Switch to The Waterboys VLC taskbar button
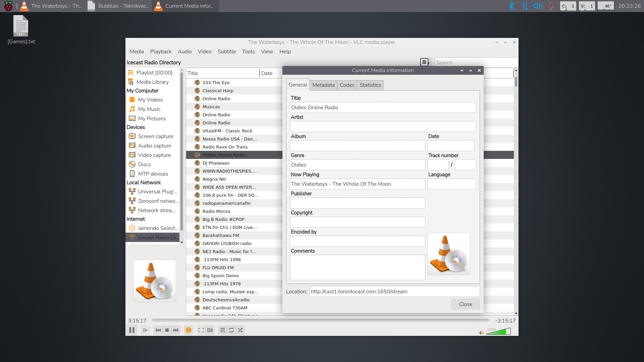The image size is (644, 362). pyautogui.click(x=52, y=6)
